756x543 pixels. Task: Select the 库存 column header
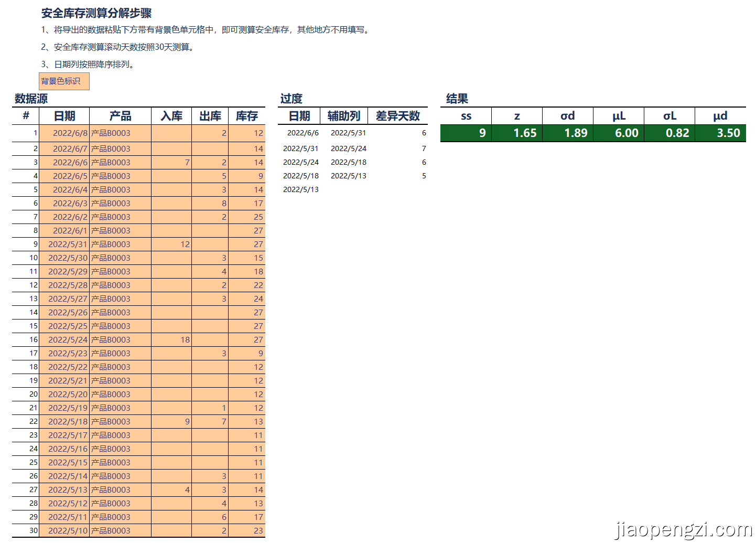247,116
